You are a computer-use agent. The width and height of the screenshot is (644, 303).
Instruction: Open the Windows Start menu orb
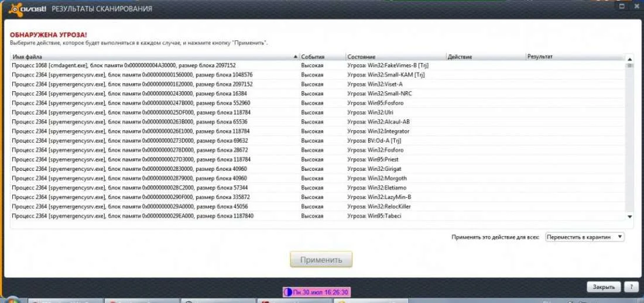click(12, 299)
